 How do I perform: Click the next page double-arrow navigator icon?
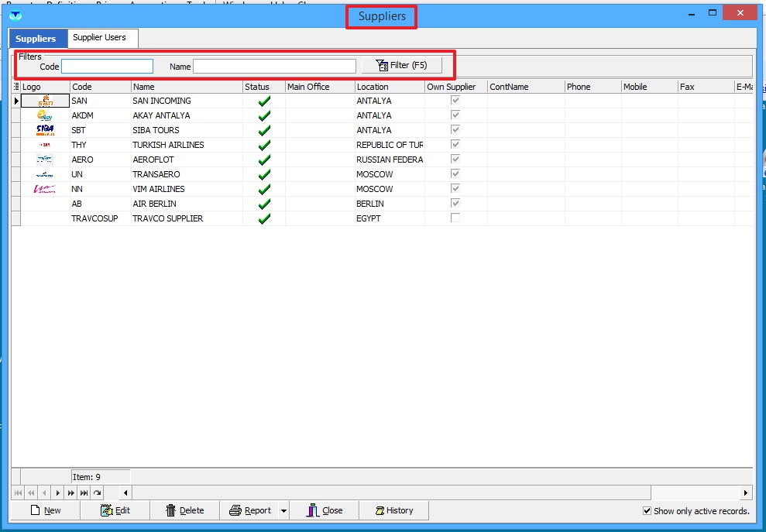pyautogui.click(x=70, y=493)
